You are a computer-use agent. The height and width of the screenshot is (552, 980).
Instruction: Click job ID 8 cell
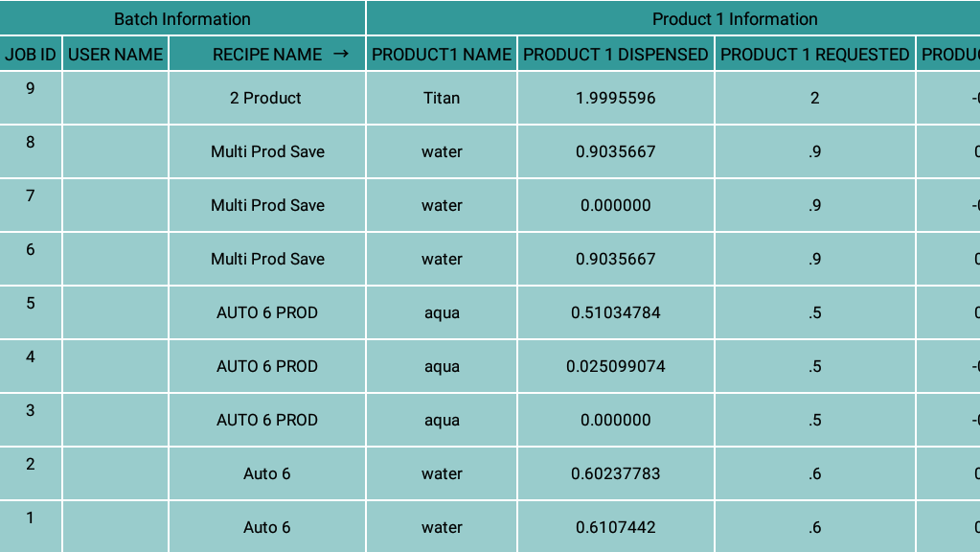click(31, 143)
